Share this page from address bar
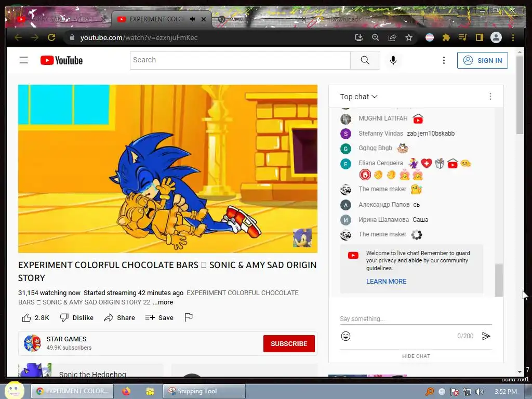532x399 pixels. click(x=392, y=37)
